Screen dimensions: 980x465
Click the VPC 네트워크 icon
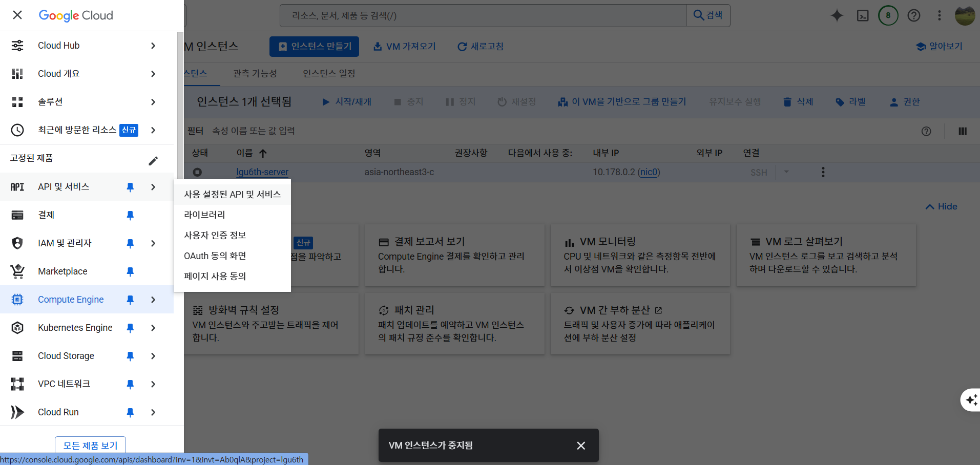[x=17, y=384]
